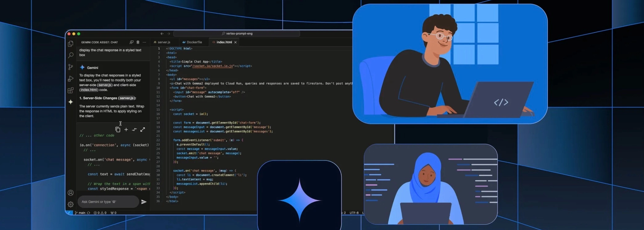
Task: Click line number 36 in the editor gutter
Action: point(158,201)
